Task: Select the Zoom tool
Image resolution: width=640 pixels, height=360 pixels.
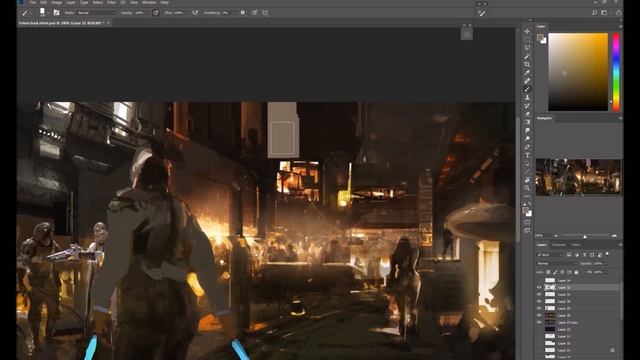Action: (x=527, y=188)
